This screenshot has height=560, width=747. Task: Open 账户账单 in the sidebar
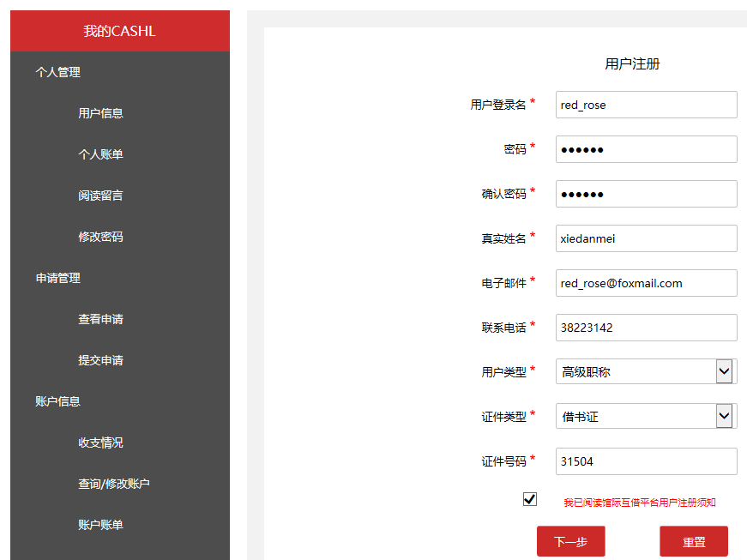click(100, 525)
